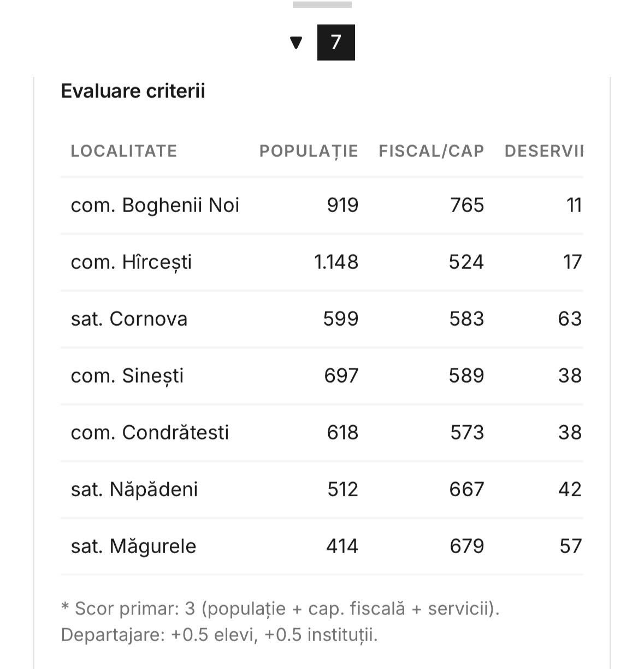
Task: Sort by the FISCAL/CAP column header
Action: [431, 151]
